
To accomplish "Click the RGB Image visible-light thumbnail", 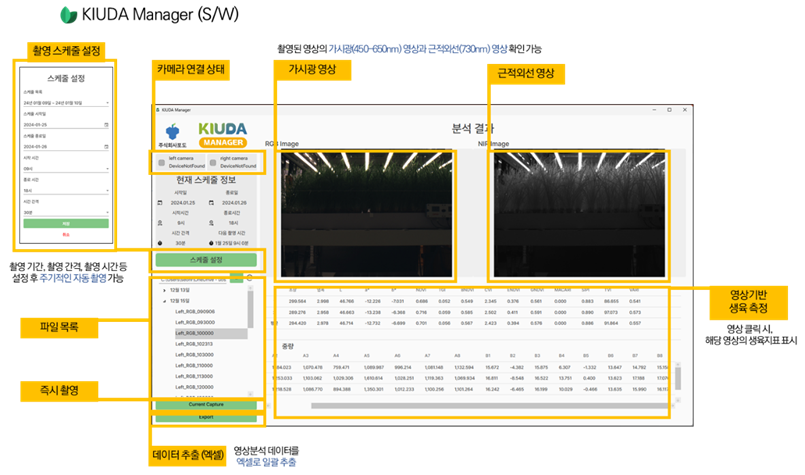I will tap(367, 215).
